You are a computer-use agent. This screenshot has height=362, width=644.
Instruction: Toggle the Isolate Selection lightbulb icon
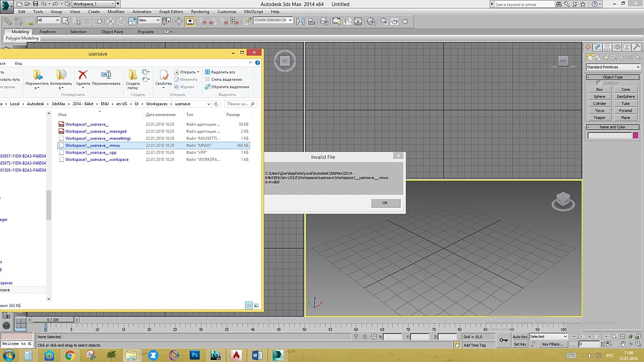(x=356, y=336)
